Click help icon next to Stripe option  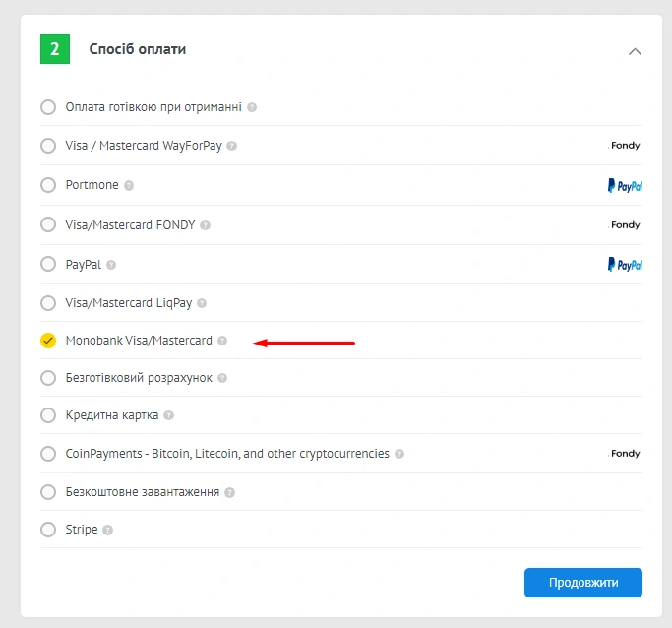click(x=108, y=530)
